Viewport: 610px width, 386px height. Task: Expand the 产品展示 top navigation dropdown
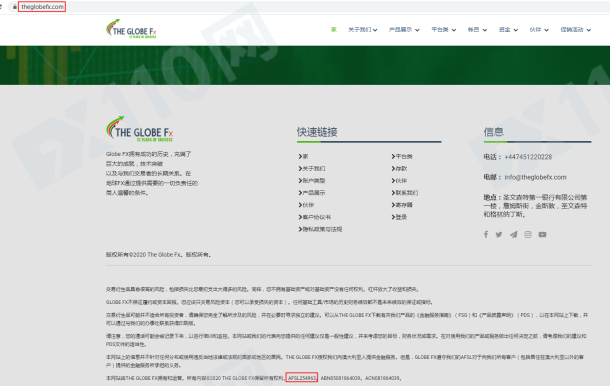tap(404, 30)
